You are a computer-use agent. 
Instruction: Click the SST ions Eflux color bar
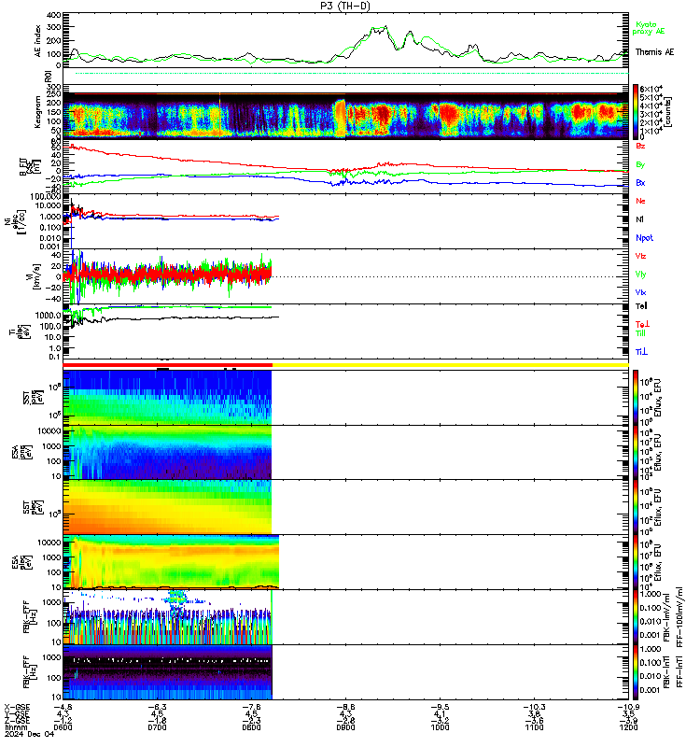pyautogui.click(x=636, y=398)
